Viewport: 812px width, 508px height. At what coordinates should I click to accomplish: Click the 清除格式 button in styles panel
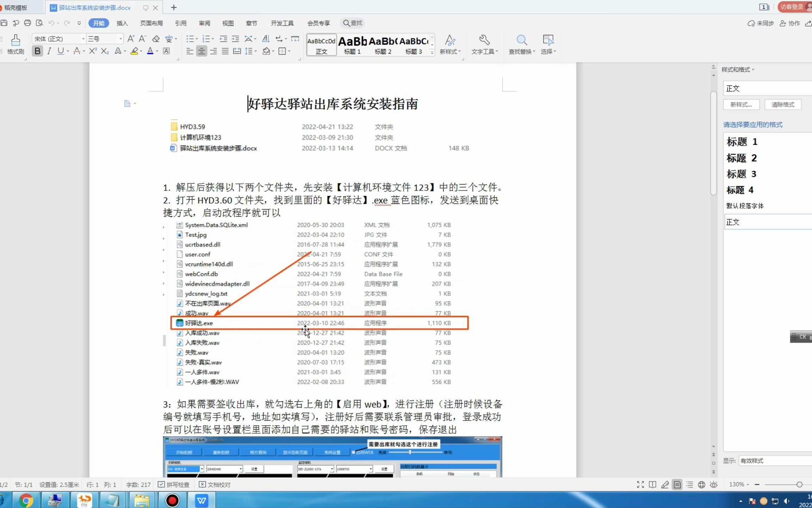(x=783, y=105)
